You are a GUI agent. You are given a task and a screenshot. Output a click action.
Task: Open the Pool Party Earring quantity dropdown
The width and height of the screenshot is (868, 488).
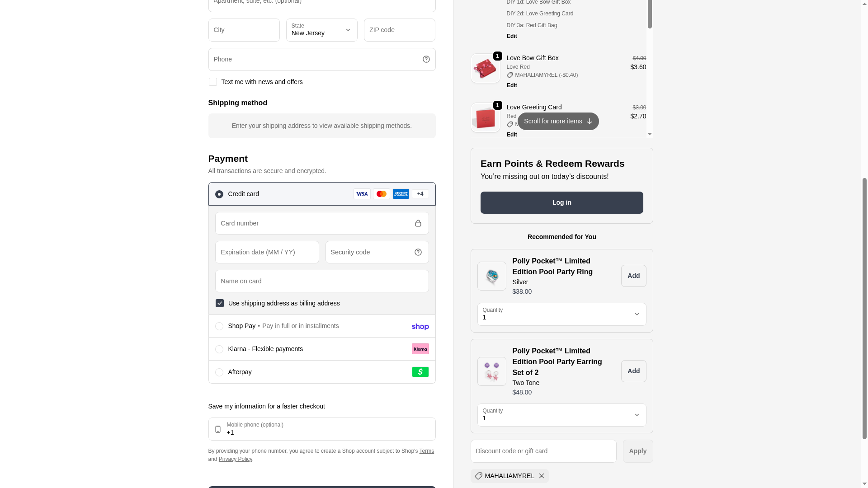pyautogui.click(x=561, y=415)
